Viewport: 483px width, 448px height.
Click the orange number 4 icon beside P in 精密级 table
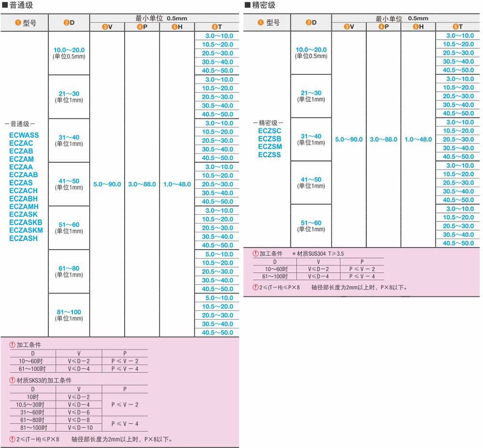[381, 27]
